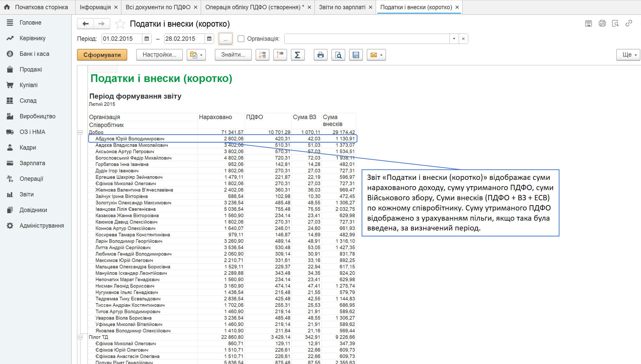Clear the Організація field
641x364 pixels.
[x=463, y=39]
